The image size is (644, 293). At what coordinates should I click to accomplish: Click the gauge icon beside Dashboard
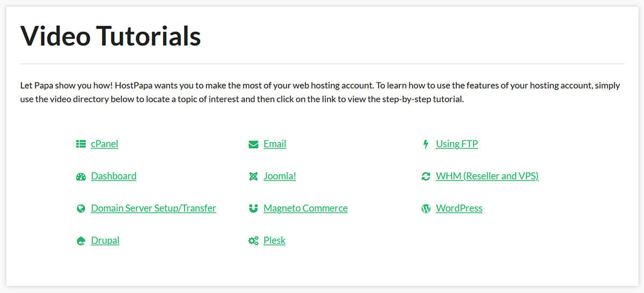81,177
